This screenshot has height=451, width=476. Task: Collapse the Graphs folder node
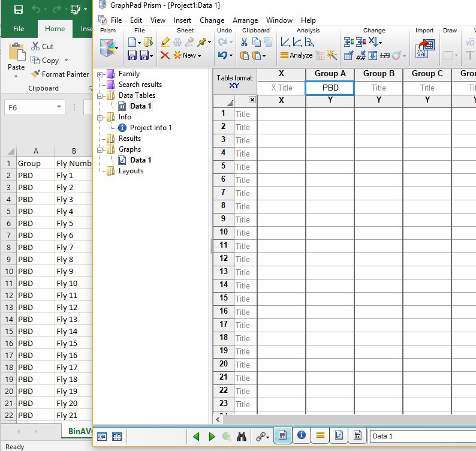pyautogui.click(x=100, y=150)
